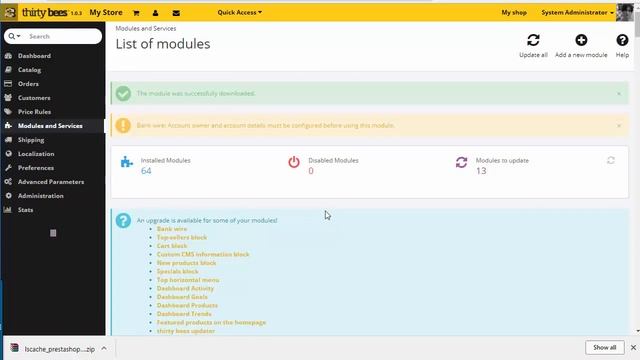Open the customers person icon in header
Image resolution: width=640 pixels, height=360 pixels.
point(156,13)
